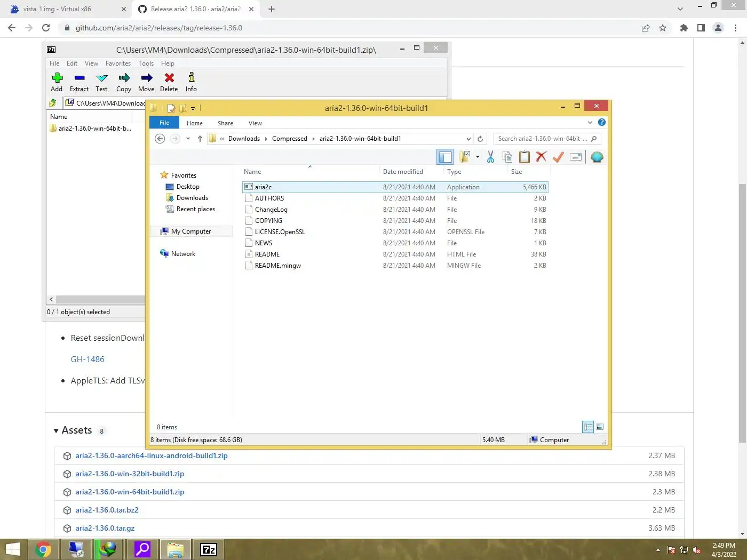Bookmark this page with star icon
The image size is (747, 560).
coord(663,28)
